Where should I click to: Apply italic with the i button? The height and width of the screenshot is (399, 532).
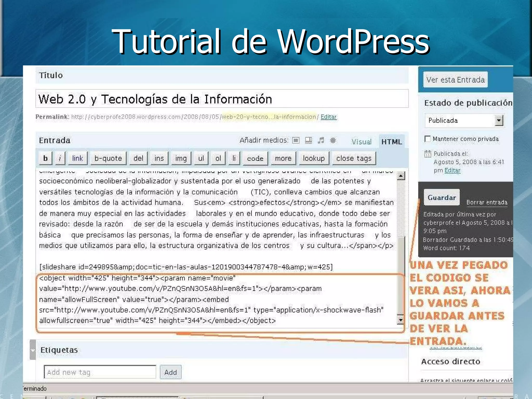(60, 158)
